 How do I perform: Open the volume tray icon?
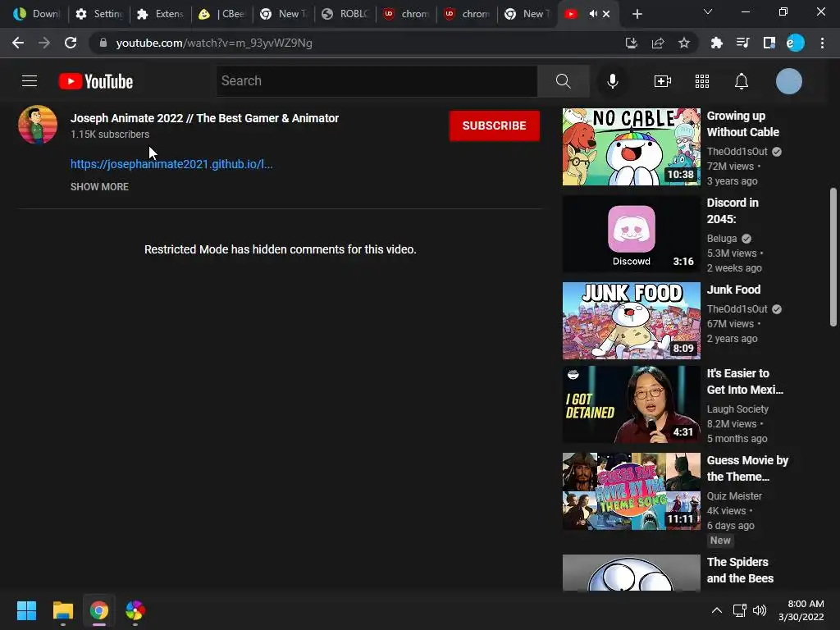pyautogui.click(x=760, y=610)
